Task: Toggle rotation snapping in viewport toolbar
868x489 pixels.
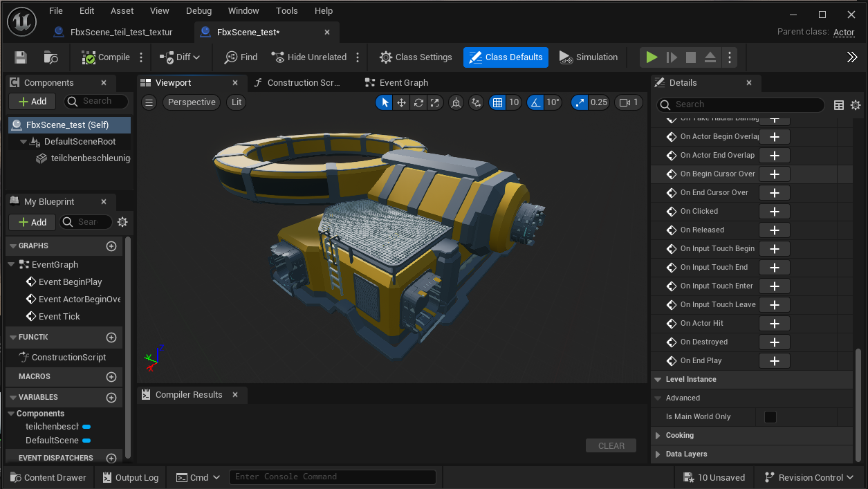Action: (x=535, y=102)
